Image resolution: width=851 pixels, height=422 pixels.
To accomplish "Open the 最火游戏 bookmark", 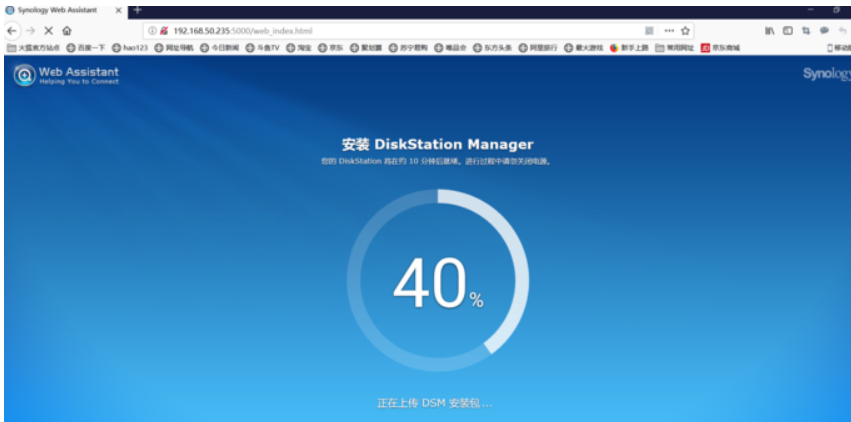I will click(583, 48).
